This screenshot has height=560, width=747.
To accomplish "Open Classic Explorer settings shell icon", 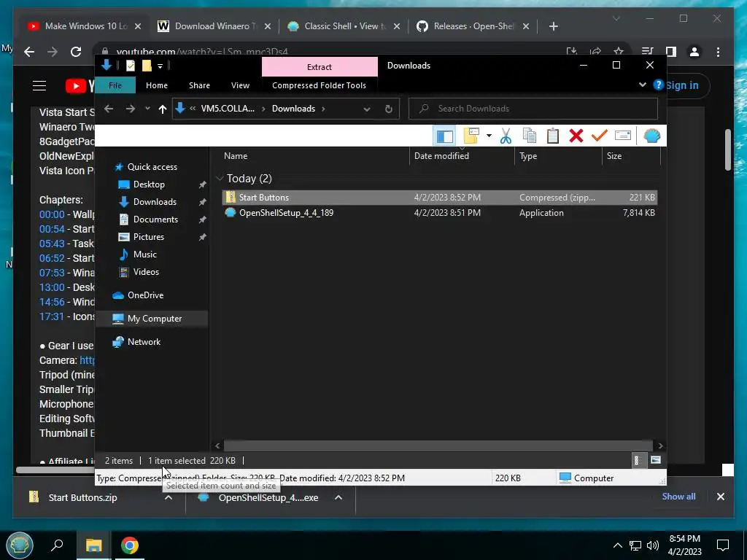I will [x=651, y=136].
